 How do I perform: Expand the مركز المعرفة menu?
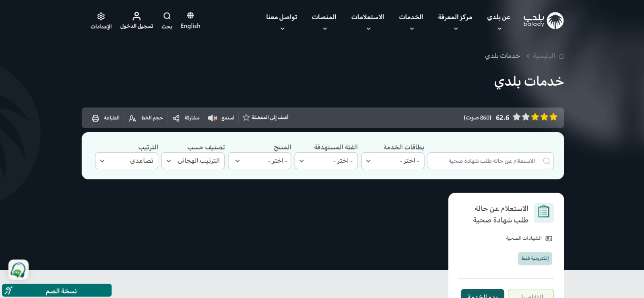[x=455, y=17]
